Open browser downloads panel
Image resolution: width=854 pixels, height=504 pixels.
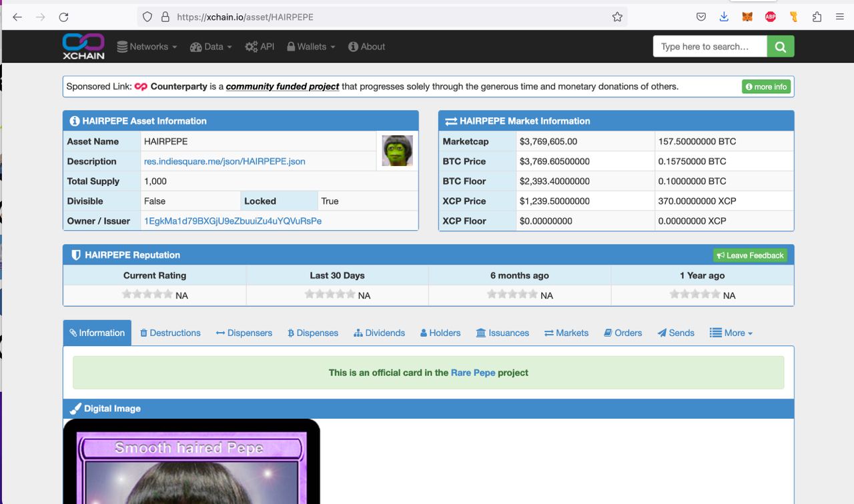724,17
